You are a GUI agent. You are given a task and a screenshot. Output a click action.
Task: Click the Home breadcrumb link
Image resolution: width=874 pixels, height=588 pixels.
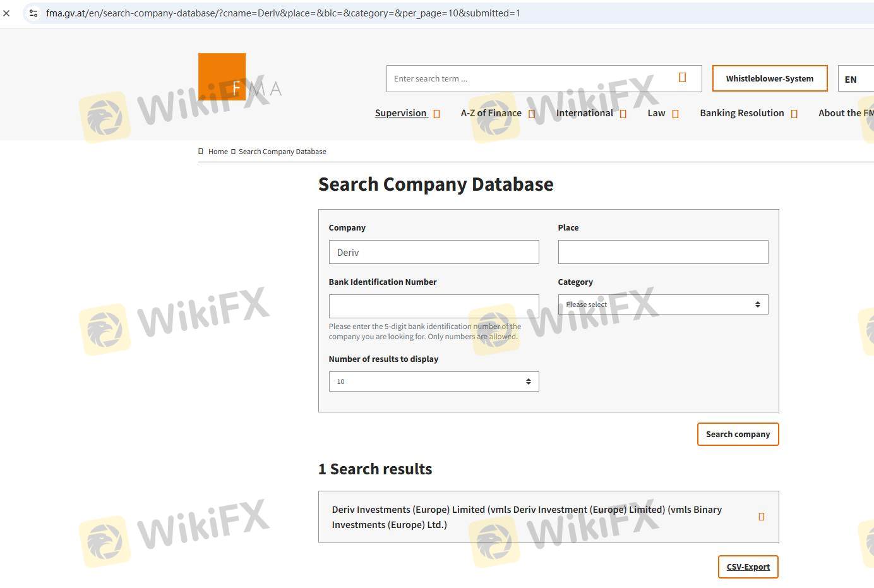(x=218, y=152)
